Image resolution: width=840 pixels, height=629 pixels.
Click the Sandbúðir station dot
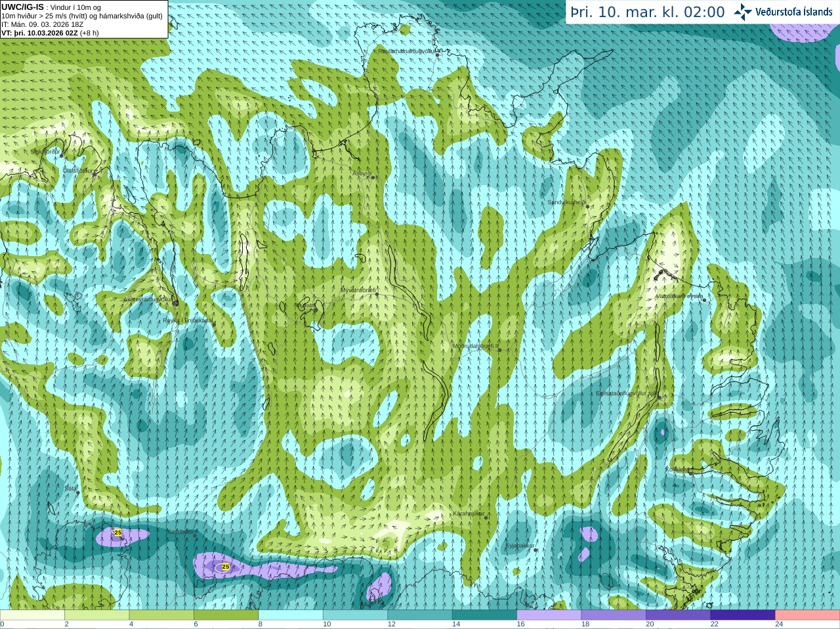click(x=195, y=536)
